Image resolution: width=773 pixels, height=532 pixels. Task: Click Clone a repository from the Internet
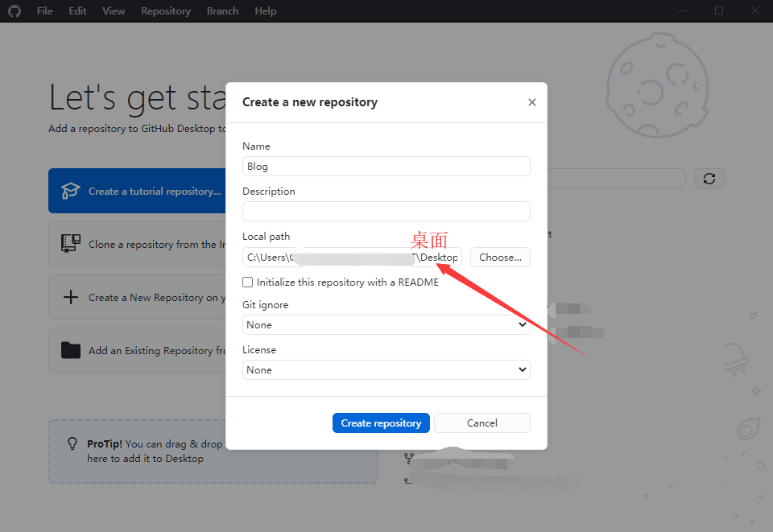(137, 245)
